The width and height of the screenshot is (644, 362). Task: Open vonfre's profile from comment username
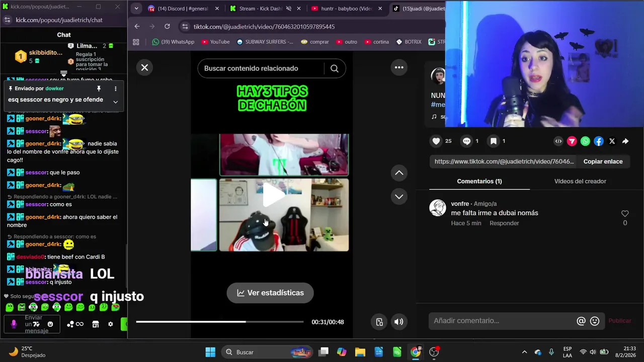click(460, 204)
